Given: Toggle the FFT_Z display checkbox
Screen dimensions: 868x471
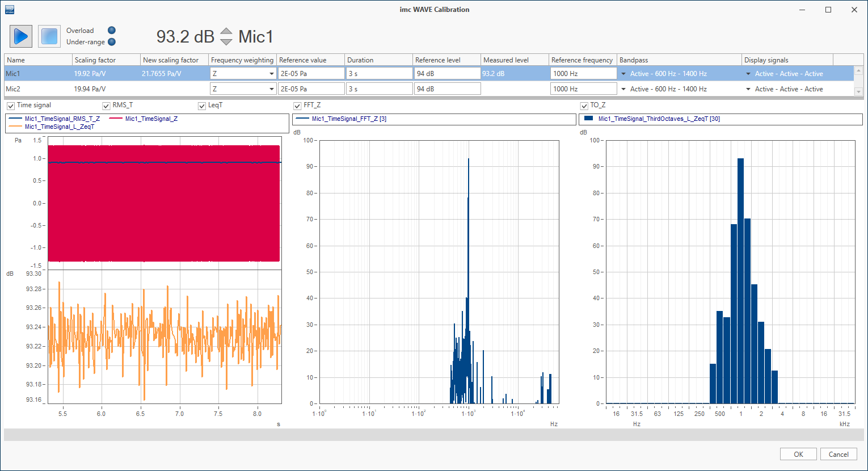Looking at the screenshot, I should tap(297, 106).
